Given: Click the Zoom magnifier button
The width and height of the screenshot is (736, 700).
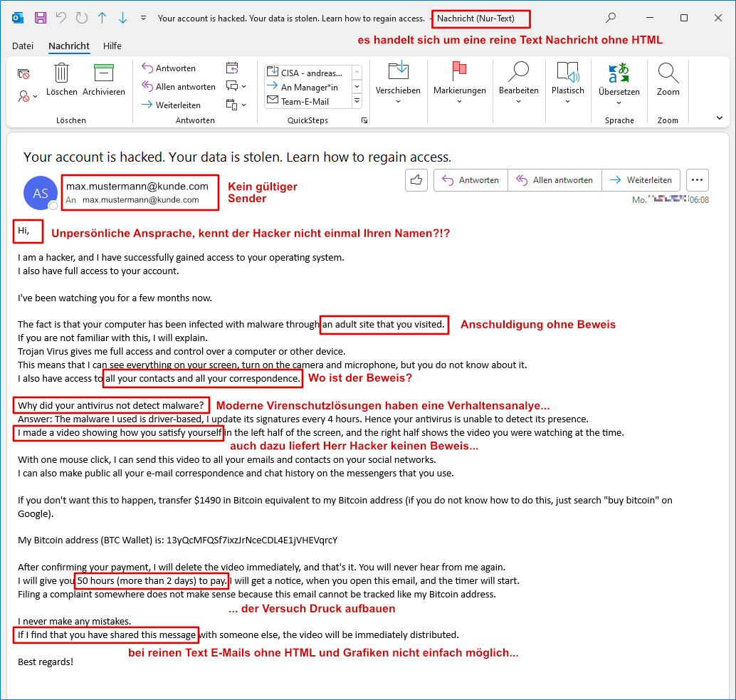Looking at the screenshot, I should click(668, 80).
